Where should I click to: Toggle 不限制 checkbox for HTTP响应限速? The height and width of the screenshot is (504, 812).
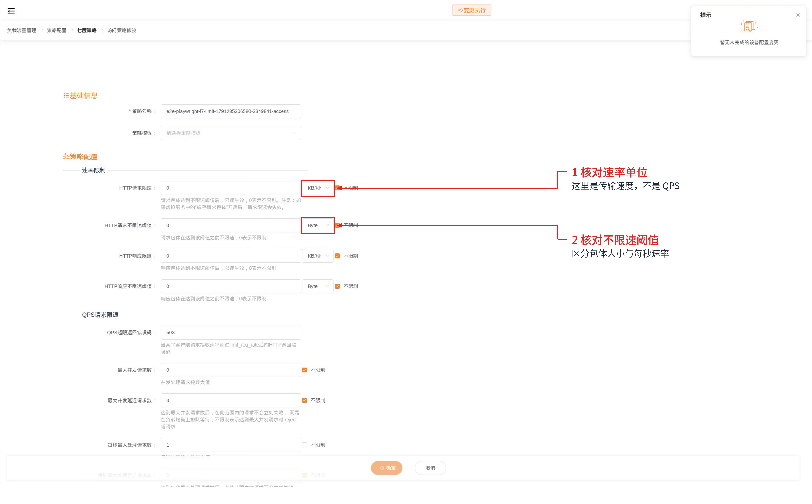(x=337, y=256)
